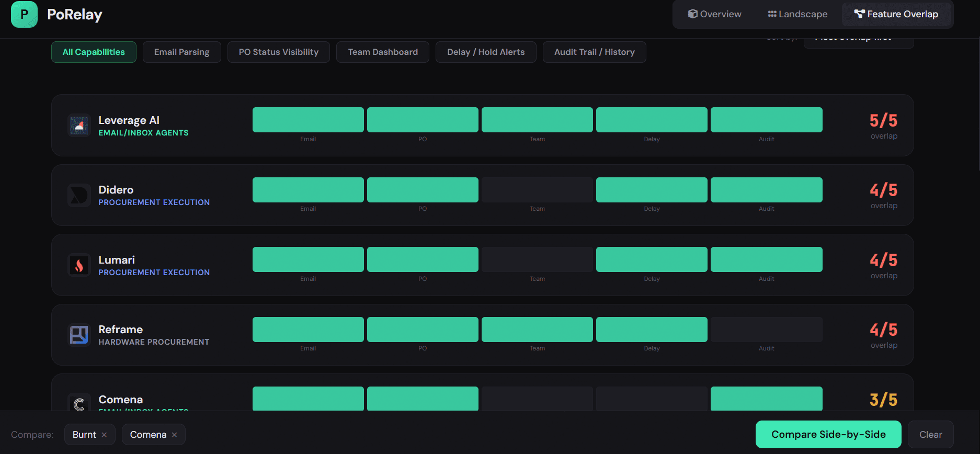This screenshot has height=454, width=980.
Task: Open the Didero company name
Action: (116, 190)
